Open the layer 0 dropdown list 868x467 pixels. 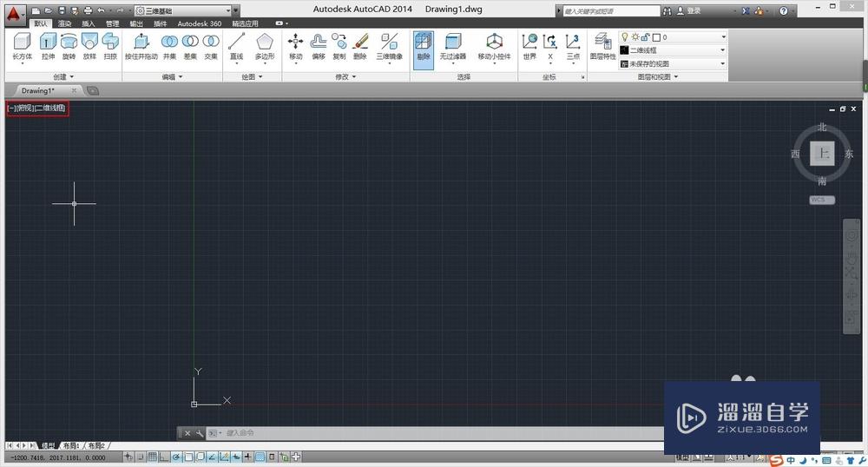[673, 37]
